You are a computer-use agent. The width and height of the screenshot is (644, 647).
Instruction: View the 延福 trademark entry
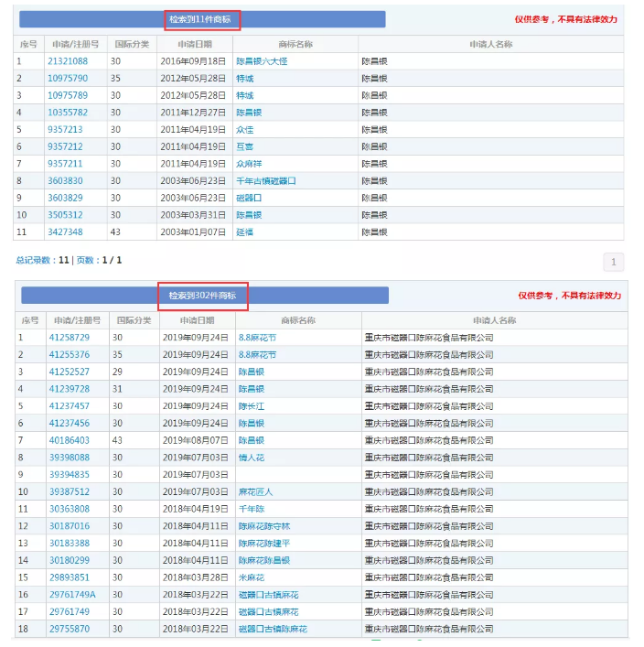point(244,232)
